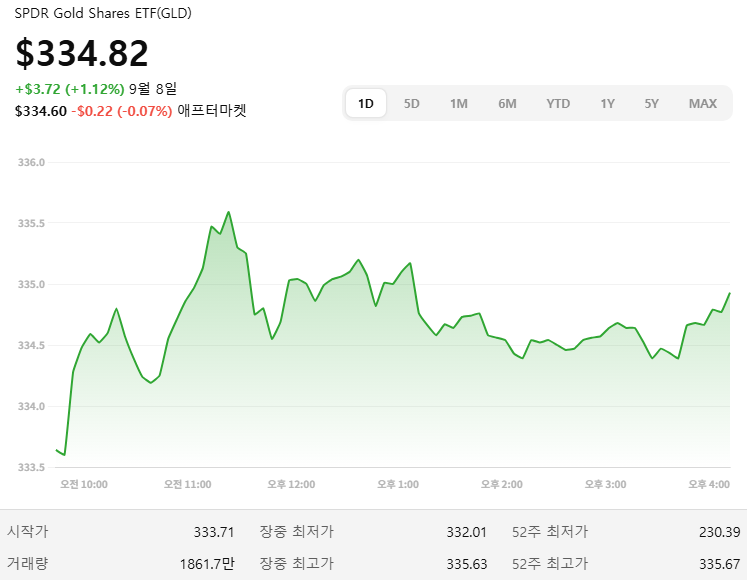Click the 335.0 y-axis label
Image resolution: width=747 pixels, height=580 pixels.
[31, 285]
